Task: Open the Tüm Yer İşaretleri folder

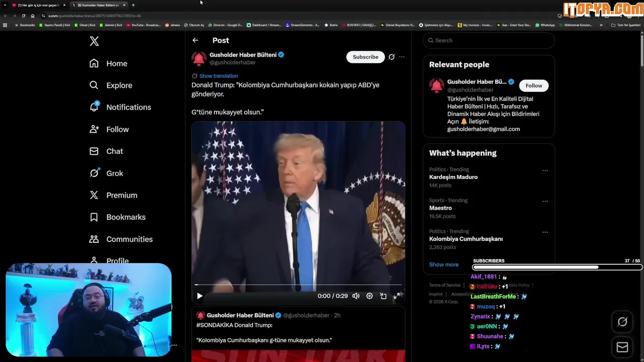Action: (x=626, y=25)
